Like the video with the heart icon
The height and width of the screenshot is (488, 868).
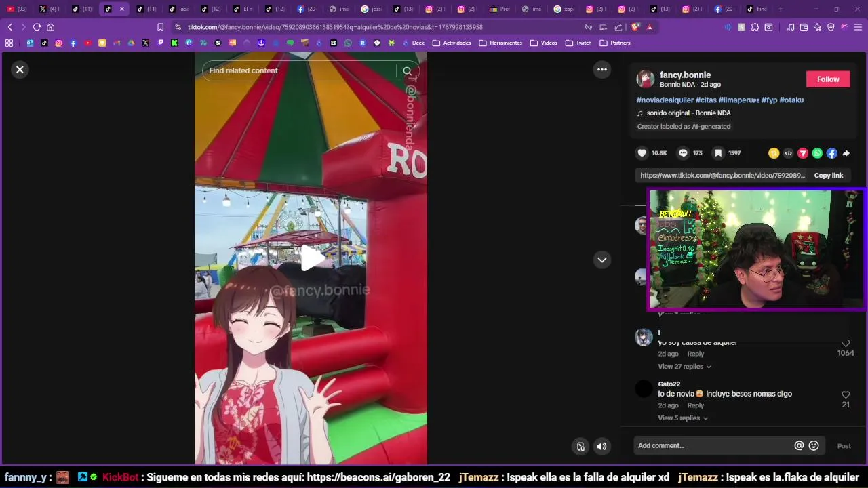click(642, 153)
